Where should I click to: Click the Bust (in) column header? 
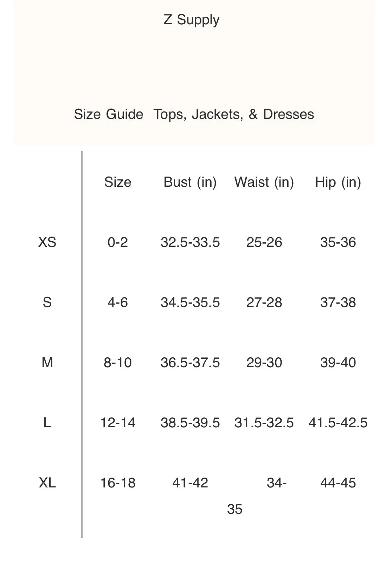tap(190, 182)
